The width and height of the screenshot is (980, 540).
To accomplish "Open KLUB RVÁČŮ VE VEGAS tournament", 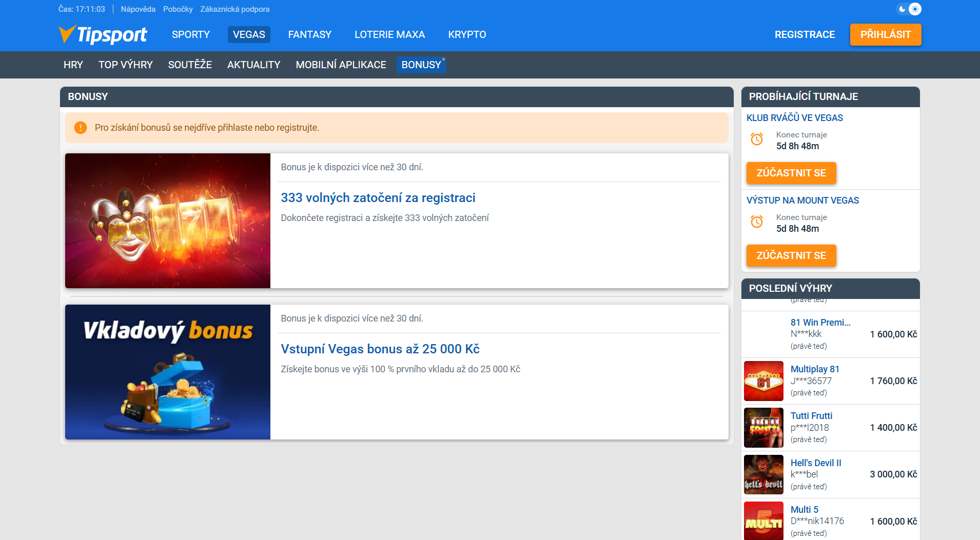I will click(x=795, y=117).
